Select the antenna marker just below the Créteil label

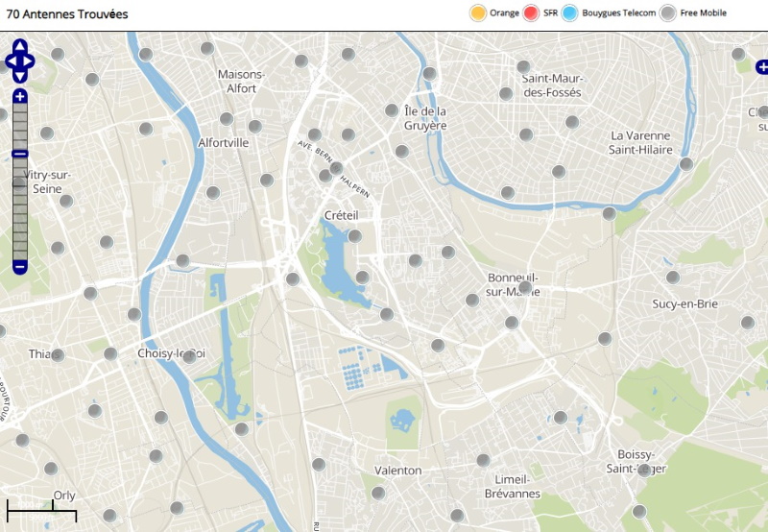coord(355,236)
